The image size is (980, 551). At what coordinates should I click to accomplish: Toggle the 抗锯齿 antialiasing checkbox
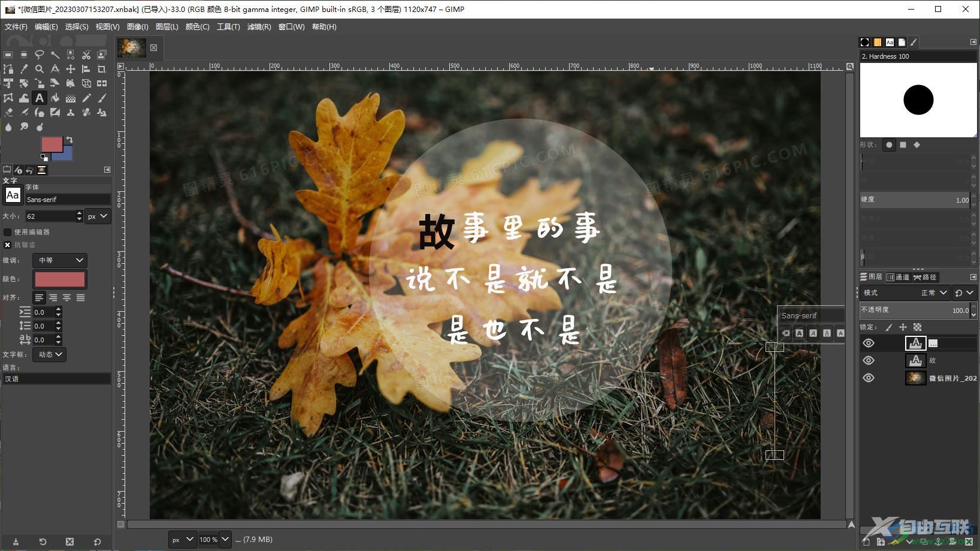(x=8, y=245)
